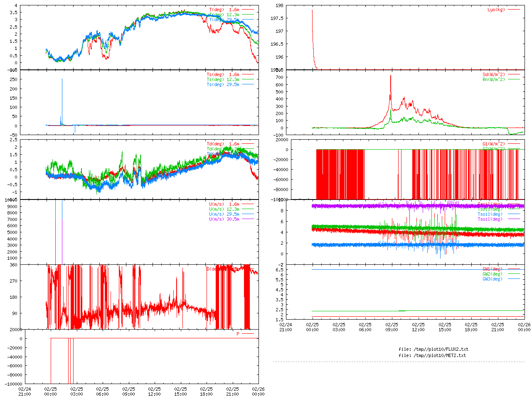Click the 'Rn(W/m^2)' legend label
532x399 pixels.
point(494,80)
